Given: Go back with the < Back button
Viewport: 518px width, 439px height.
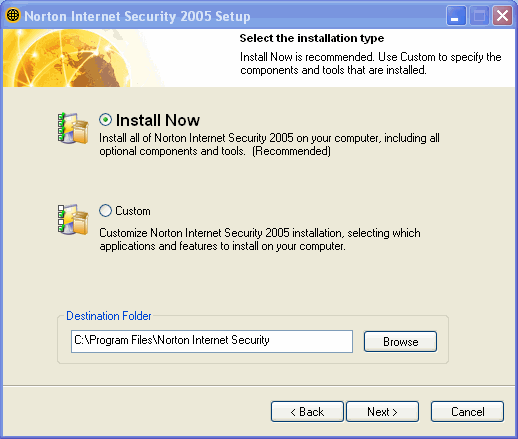Looking at the screenshot, I should point(307,412).
